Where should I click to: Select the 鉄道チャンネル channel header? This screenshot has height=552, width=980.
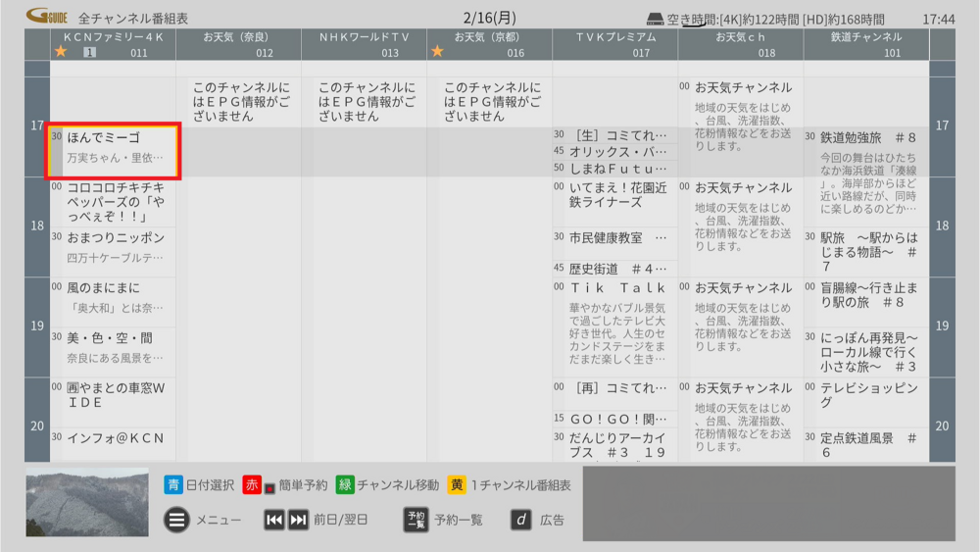click(x=865, y=44)
